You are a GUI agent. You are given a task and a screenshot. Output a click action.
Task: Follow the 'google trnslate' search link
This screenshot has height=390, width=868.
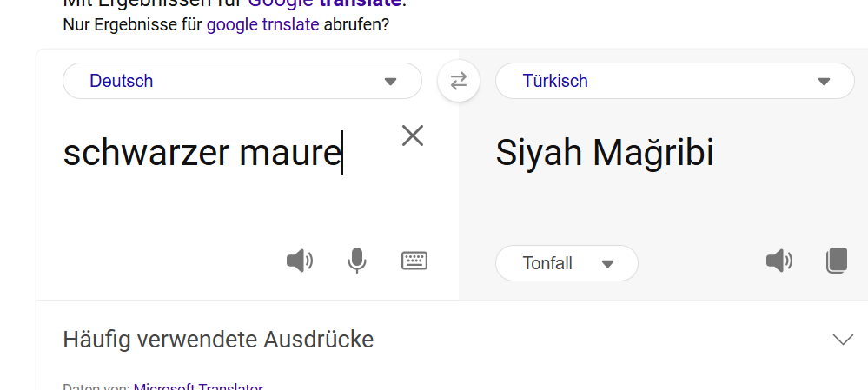click(263, 24)
